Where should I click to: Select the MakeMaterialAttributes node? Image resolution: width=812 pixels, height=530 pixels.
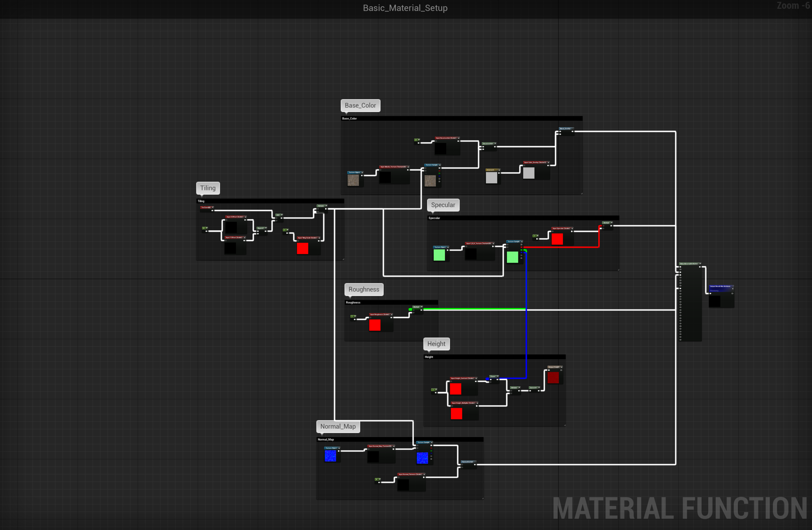pos(689,264)
